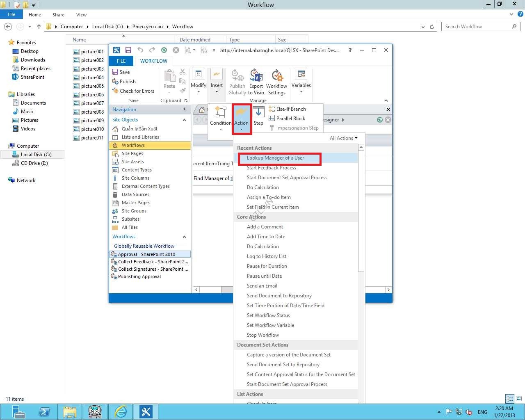This screenshot has height=420, width=525.
Task: Open Workflow Settings from the ribbon
Action: tap(276, 82)
